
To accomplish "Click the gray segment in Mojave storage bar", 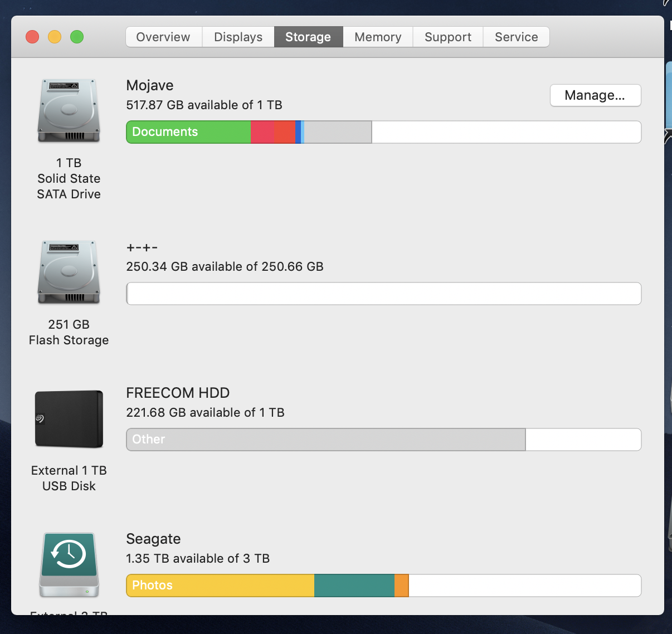I will tap(338, 132).
